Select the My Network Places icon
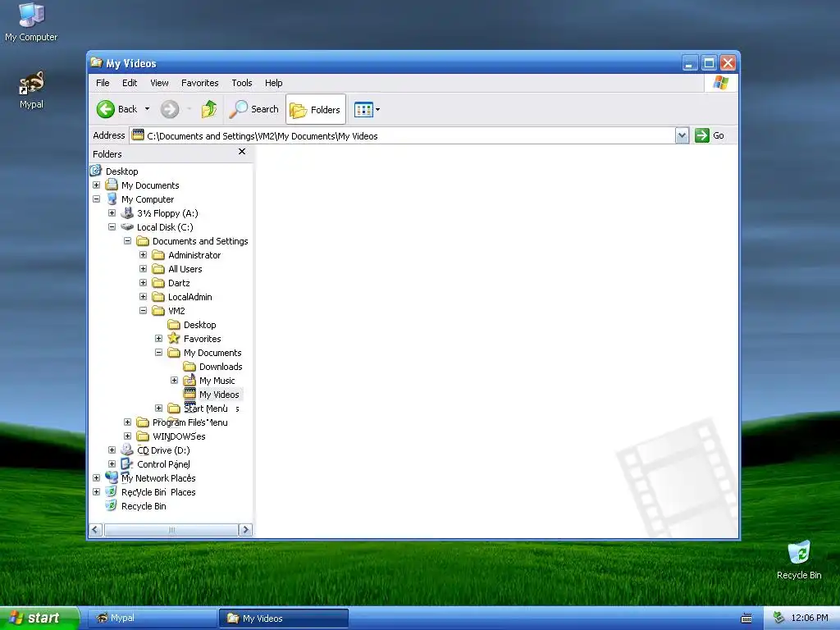Screen dimensions: 840x630 pos(112,477)
